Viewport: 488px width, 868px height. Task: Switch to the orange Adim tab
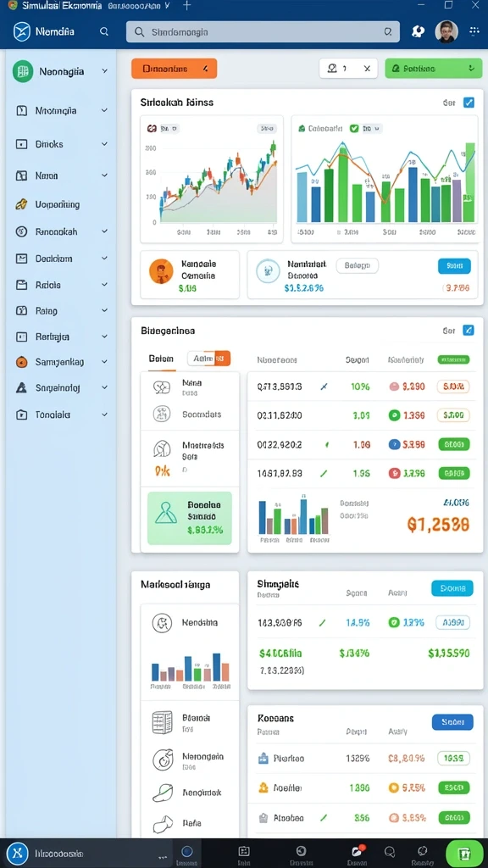tap(209, 359)
